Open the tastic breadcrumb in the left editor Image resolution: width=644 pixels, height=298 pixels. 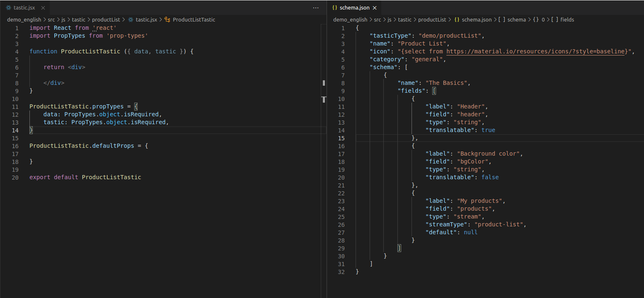(x=79, y=19)
